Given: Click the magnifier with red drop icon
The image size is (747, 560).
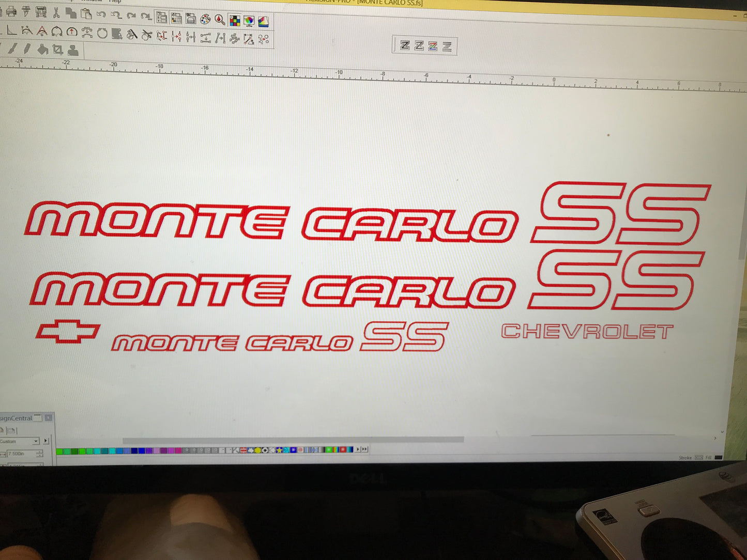Looking at the screenshot, I should click(220, 20).
